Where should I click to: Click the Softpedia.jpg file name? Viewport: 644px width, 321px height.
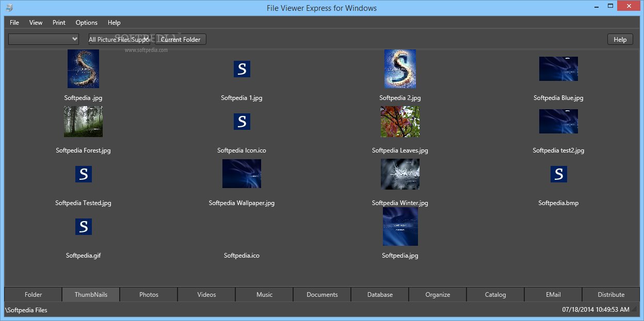400,256
